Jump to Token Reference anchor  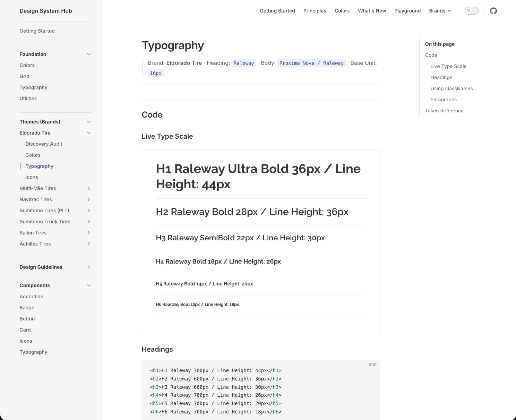click(x=444, y=111)
